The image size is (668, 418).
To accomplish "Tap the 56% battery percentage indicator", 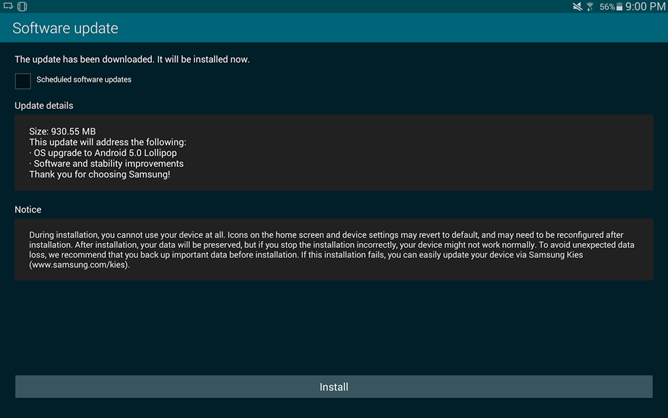I will click(606, 7).
